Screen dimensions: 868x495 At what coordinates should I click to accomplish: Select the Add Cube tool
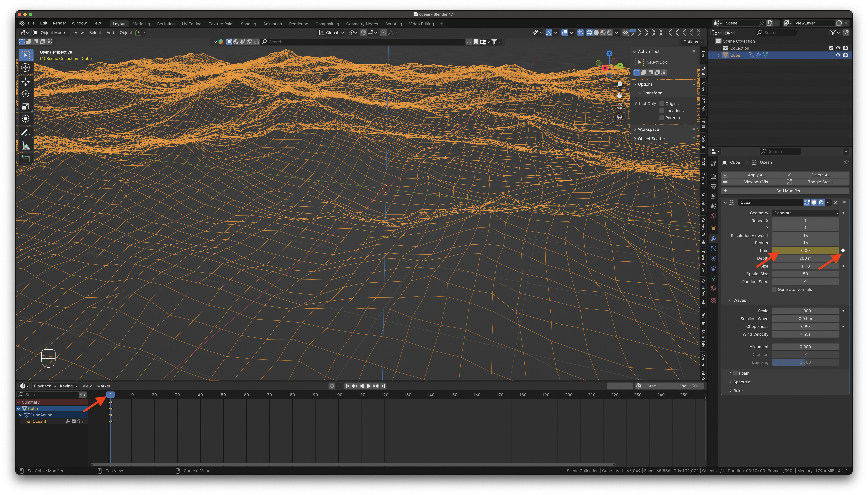(x=25, y=159)
